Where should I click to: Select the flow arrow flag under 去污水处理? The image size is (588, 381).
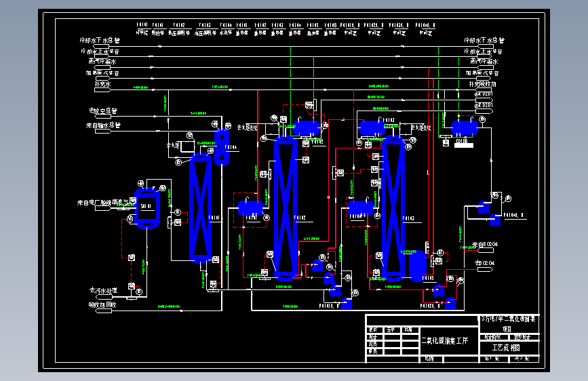(104, 297)
